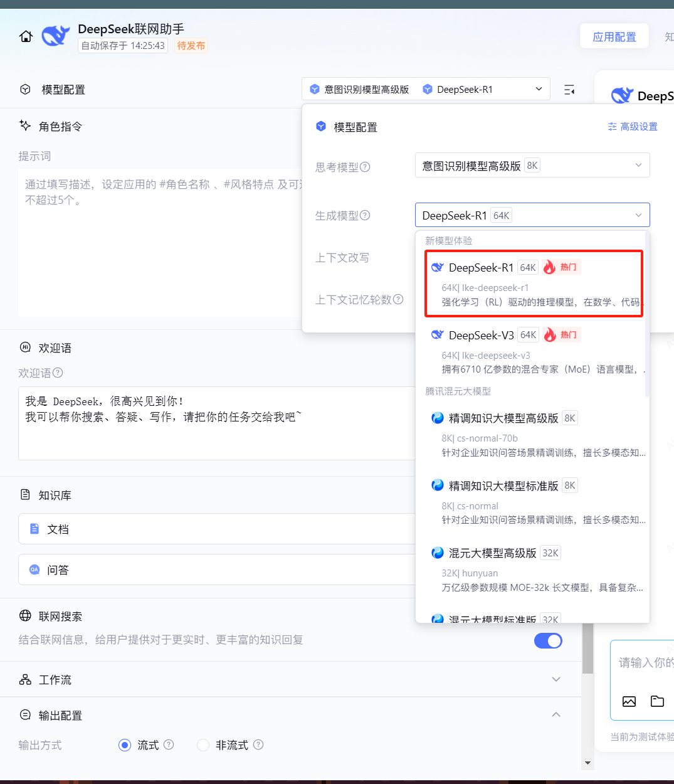Click the 自动保存于 14:25:43 label

[x=123, y=46]
